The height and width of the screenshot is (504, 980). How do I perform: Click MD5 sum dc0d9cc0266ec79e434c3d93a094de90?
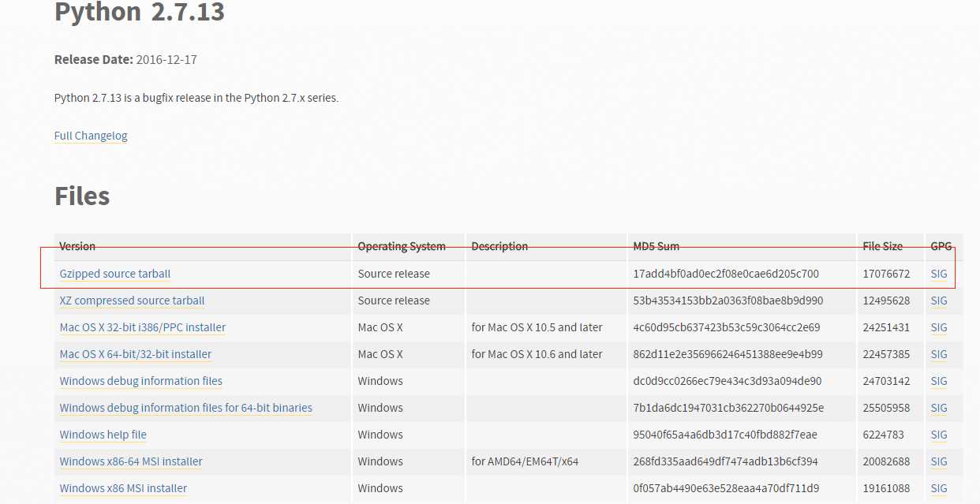tap(727, 381)
